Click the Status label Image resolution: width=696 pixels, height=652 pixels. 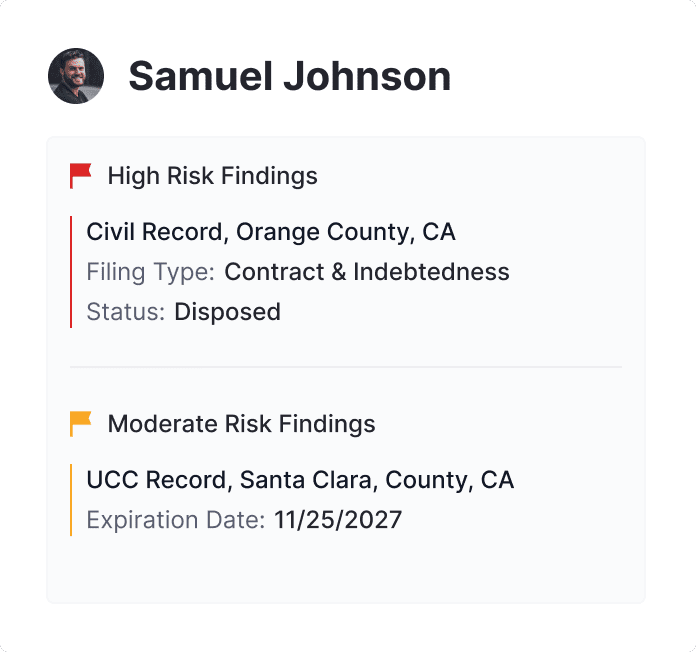[x=125, y=312]
